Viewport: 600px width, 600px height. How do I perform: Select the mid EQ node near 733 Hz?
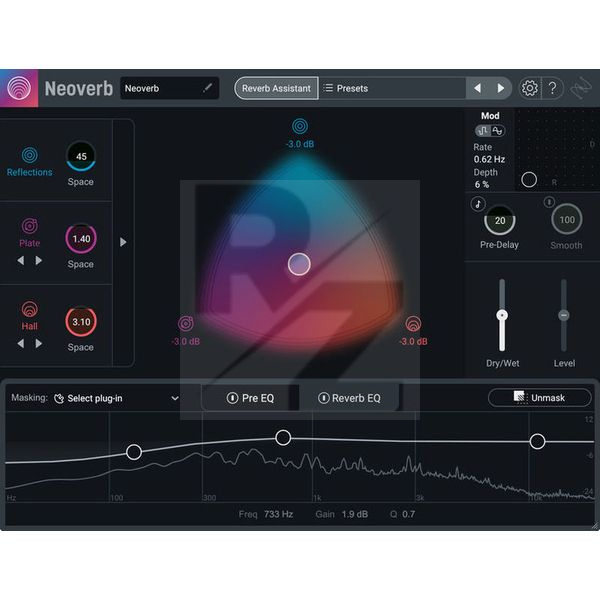283,437
